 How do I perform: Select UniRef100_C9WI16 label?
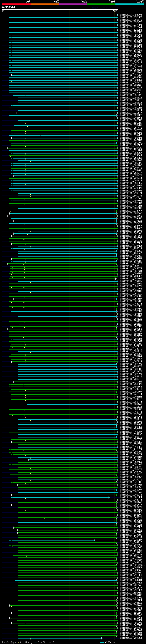(131, 103)
